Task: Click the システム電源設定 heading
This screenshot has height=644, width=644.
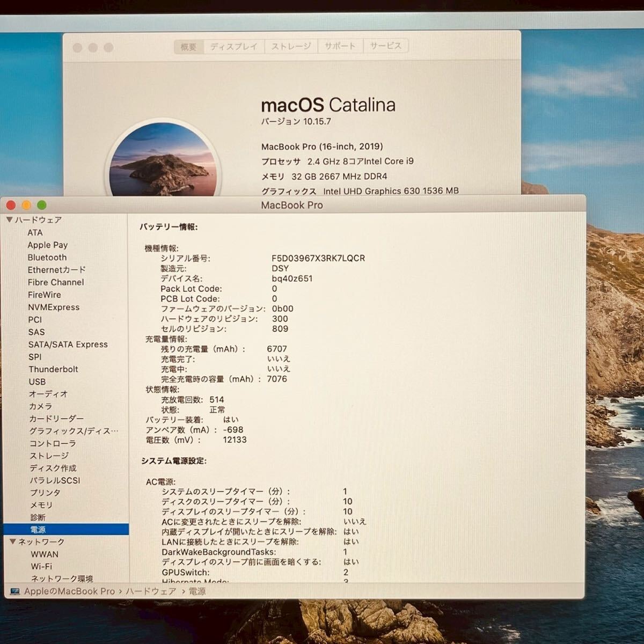Action: point(174,461)
